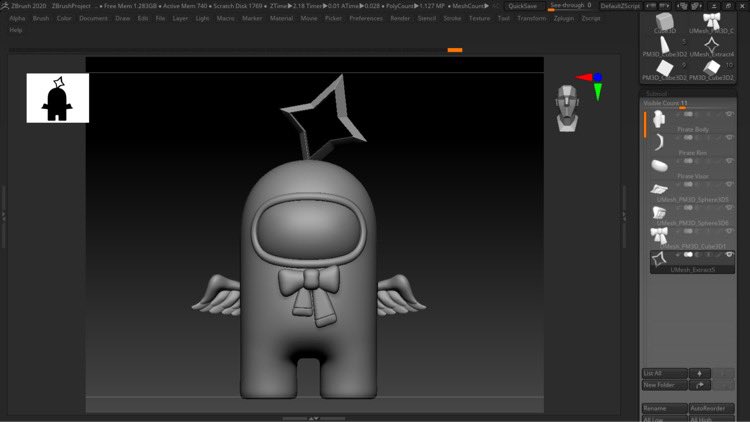Hide the UMesh_PM3D_Sphere3D6 subtool with its eye
Viewport: 750px width, 422px height.
click(729, 208)
